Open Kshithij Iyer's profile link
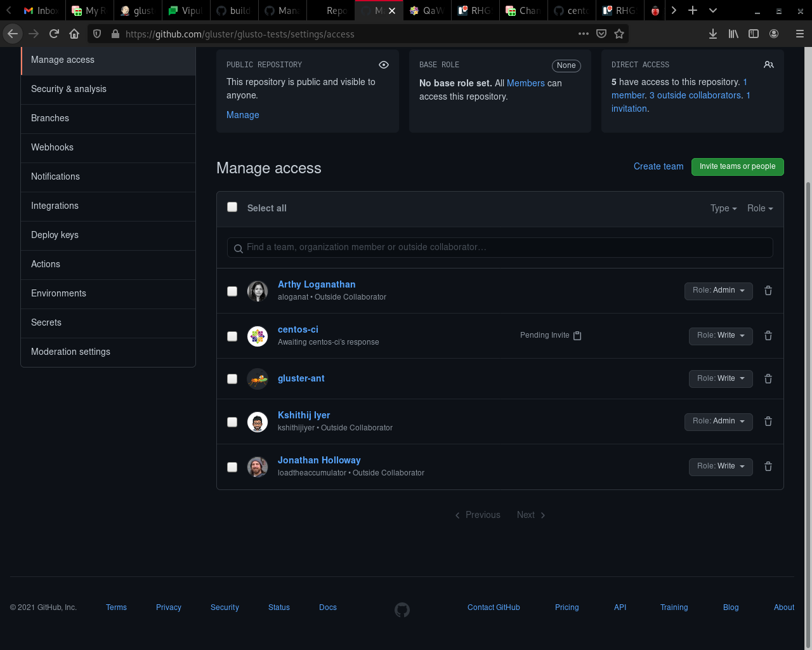 [x=304, y=415]
